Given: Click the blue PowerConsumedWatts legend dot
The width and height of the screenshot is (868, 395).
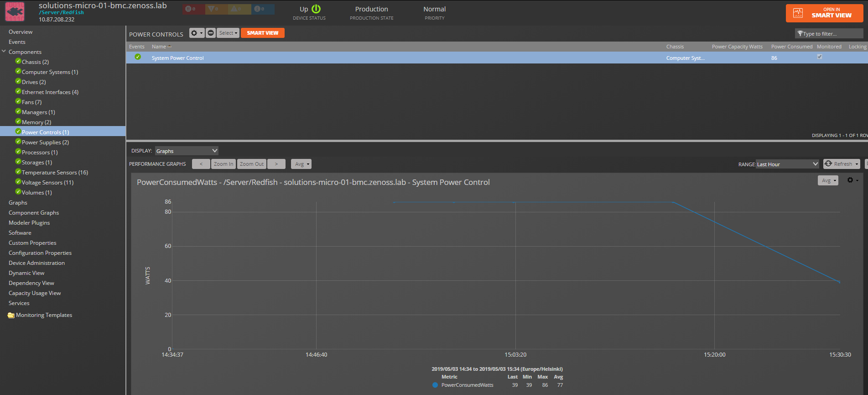Looking at the screenshot, I should click(435, 385).
